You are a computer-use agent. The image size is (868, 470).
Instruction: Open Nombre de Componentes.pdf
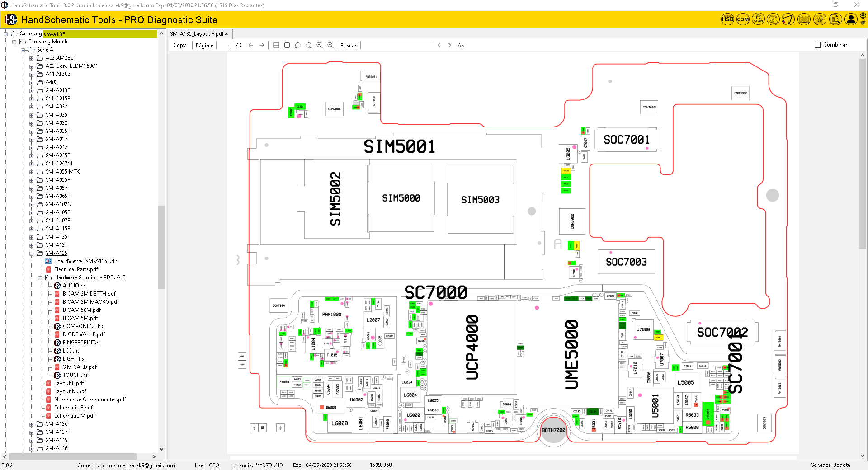point(90,399)
